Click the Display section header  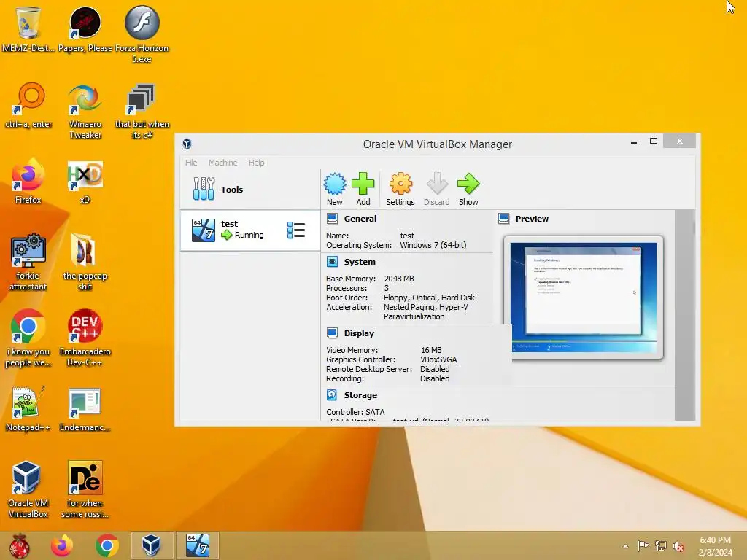(359, 332)
